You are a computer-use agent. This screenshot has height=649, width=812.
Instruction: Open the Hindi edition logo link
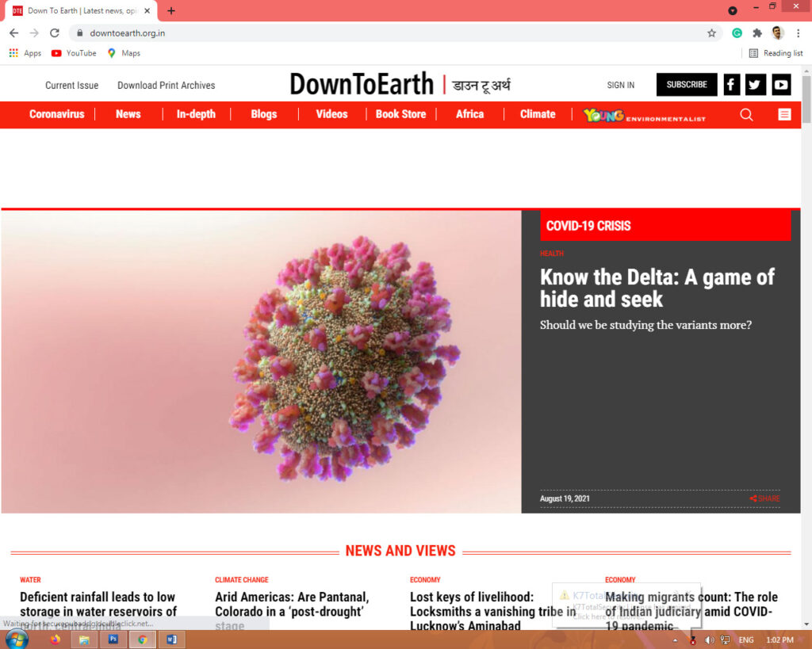481,86
